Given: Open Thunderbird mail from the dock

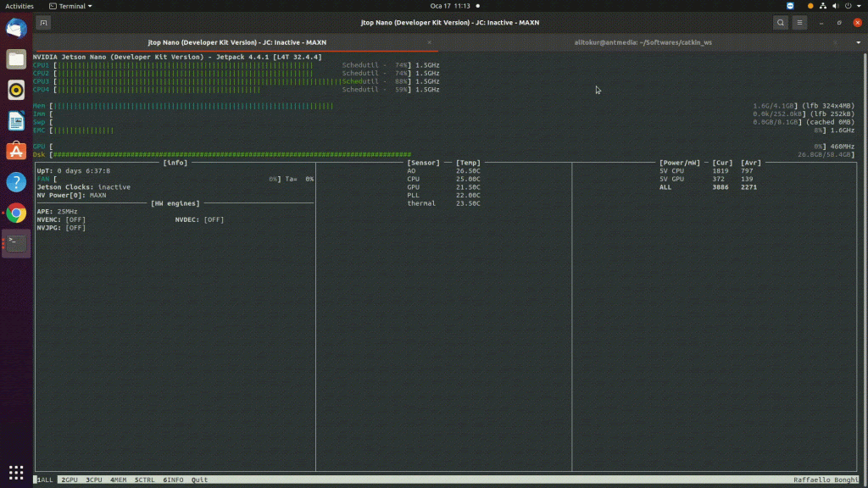Looking at the screenshot, I should point(16,28).
